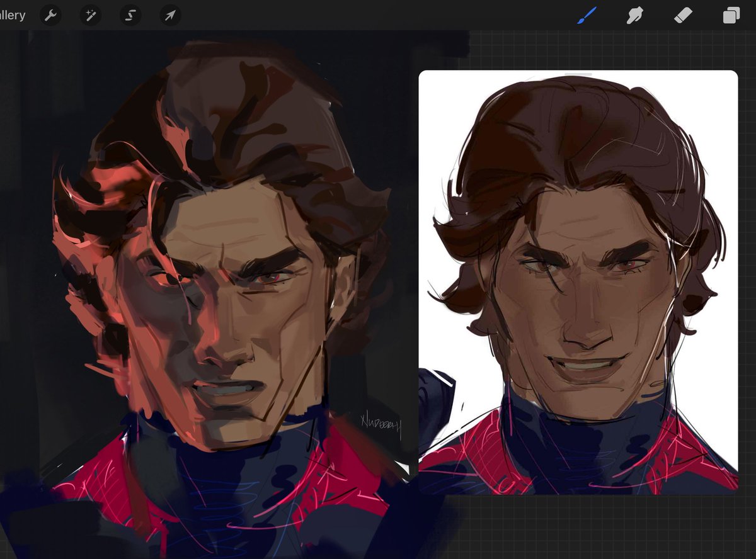Image resolution: width=756 pixels, height=559 pixels.
Task: Activate the Selection tool
Action: [x=130, y=15]
